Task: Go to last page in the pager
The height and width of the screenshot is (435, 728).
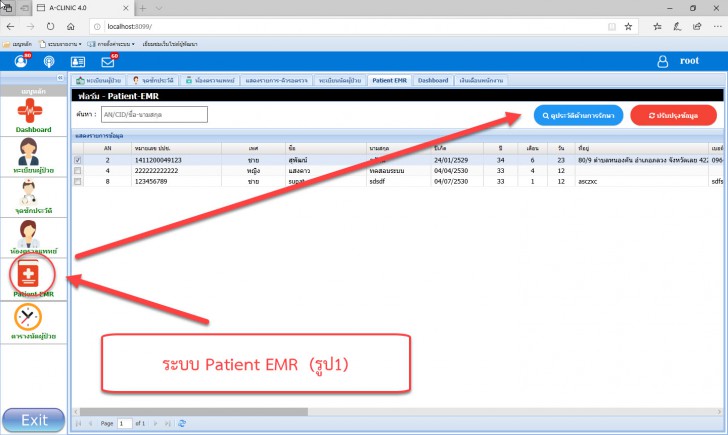Action: (x=168, y=423)
